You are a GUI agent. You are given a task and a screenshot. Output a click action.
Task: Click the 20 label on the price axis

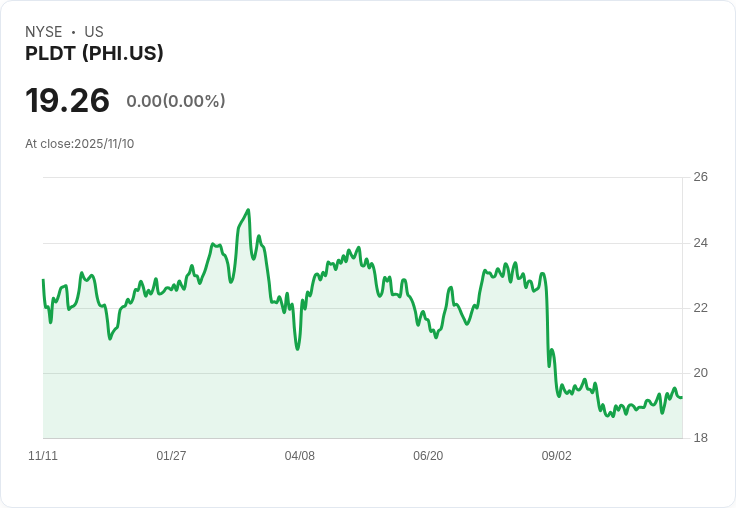(700, 373)
